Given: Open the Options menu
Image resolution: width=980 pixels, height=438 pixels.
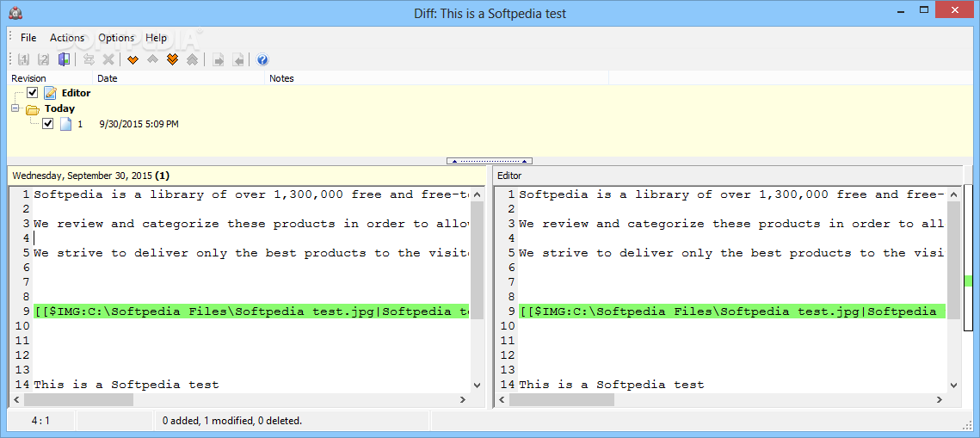Looking at the screenshot, I should coord(116,38).
